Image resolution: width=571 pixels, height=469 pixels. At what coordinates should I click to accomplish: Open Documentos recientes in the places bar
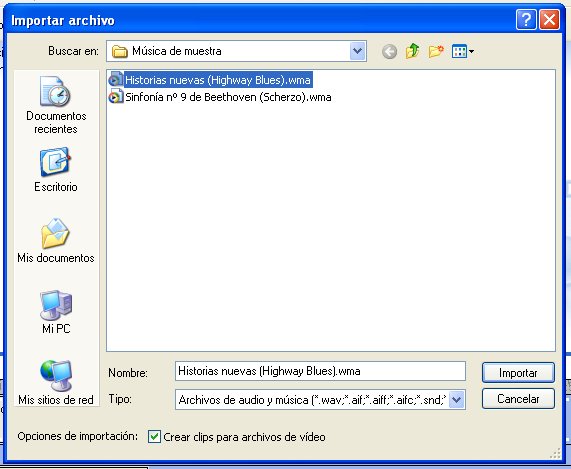56,105
